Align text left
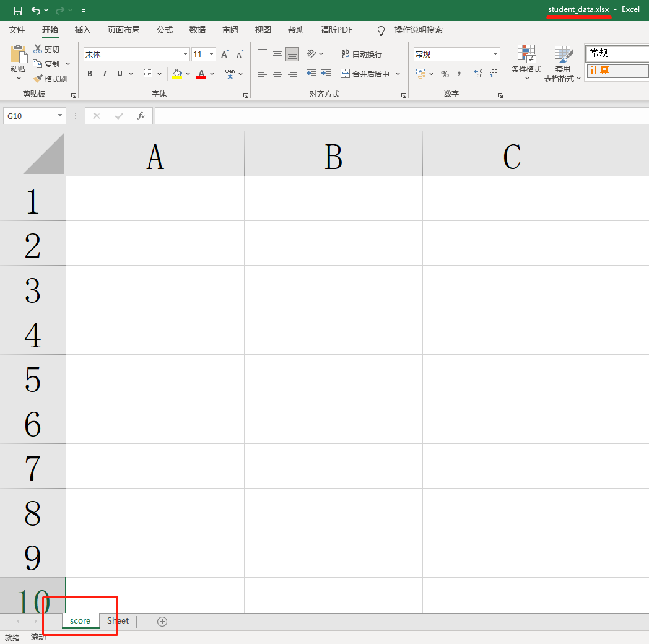This screenshot has height=644, width=649. click(x=263, y=74)
